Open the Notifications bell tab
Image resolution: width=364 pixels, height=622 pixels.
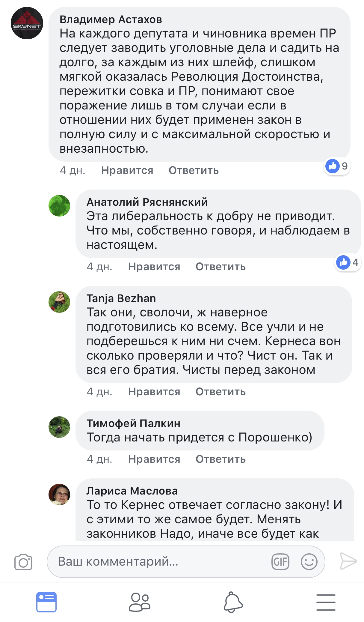coord(233,602)
